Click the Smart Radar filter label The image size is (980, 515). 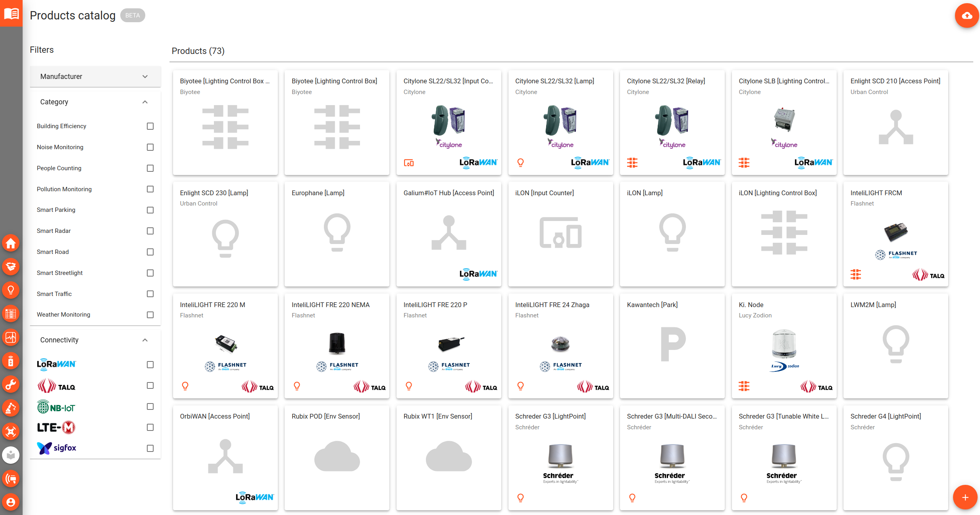click(x=54, y=231)
